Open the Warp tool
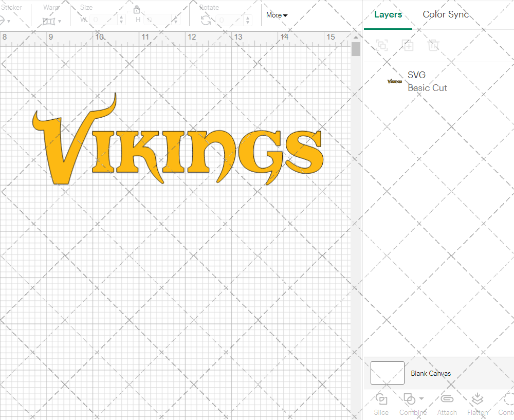This screenshot has width=514, height=420. tap(49, 21)
